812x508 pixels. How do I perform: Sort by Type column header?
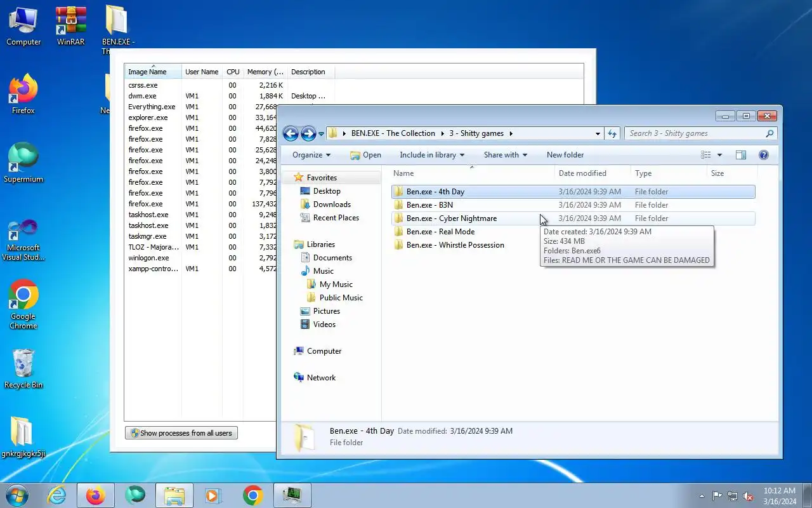(669, 173)
